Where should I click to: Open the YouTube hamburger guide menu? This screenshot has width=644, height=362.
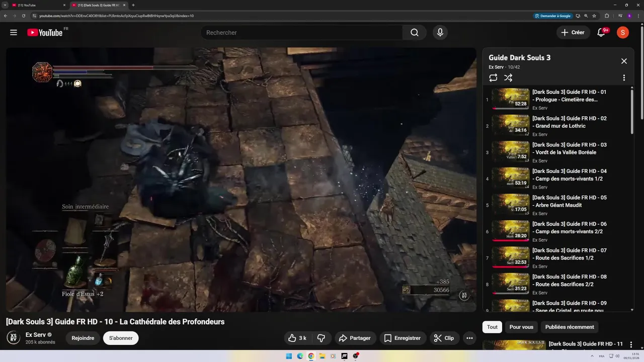coord(14,33)
